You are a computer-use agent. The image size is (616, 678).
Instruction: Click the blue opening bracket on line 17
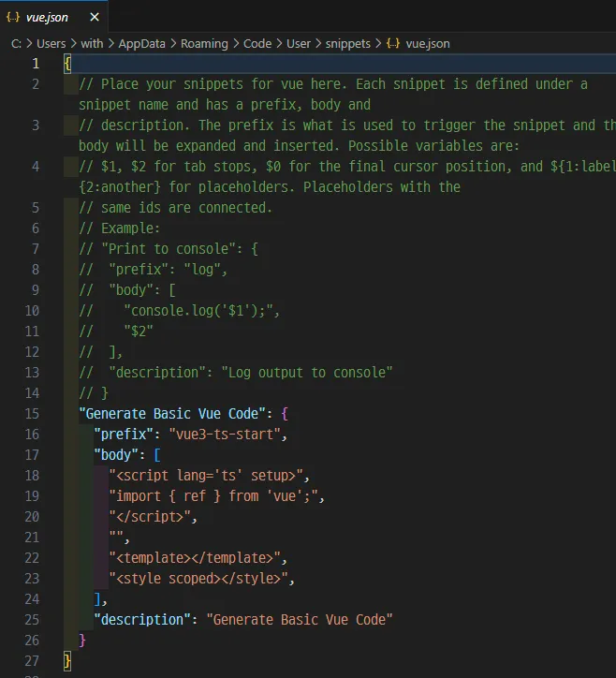coord(157,455)
